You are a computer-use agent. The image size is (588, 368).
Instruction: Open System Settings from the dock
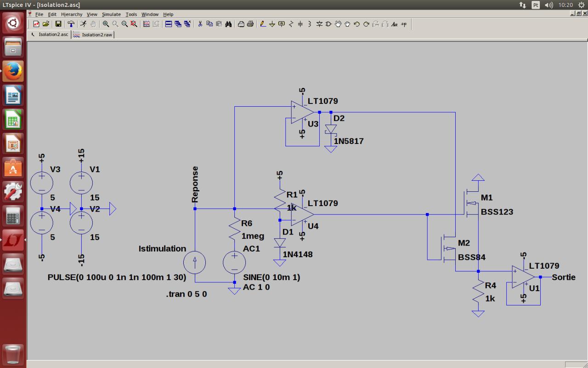(x=13, y=191)
